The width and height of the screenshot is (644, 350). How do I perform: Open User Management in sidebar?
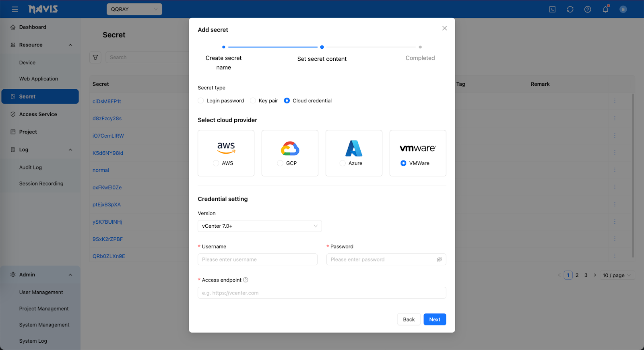click(40, 292)
